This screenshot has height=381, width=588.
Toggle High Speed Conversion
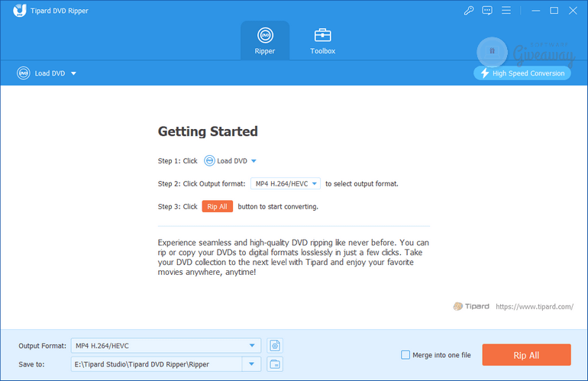[x=522, y=73]
